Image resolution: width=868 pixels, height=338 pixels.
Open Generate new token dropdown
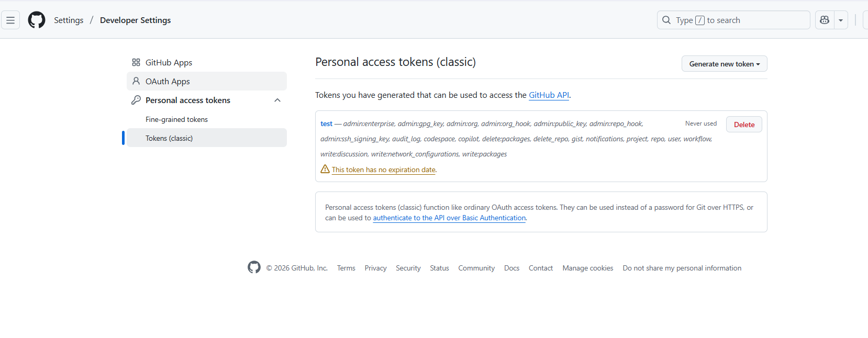click(725, 64)
